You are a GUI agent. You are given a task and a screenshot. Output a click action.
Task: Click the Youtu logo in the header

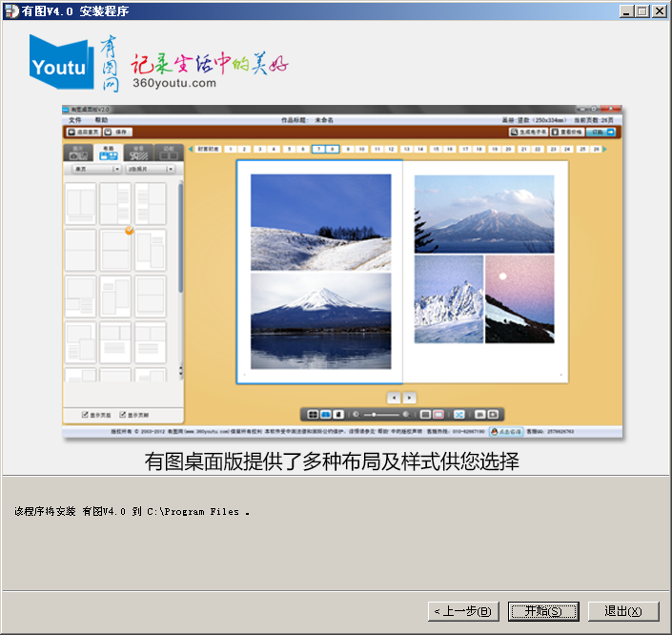[x=61, y=63]
